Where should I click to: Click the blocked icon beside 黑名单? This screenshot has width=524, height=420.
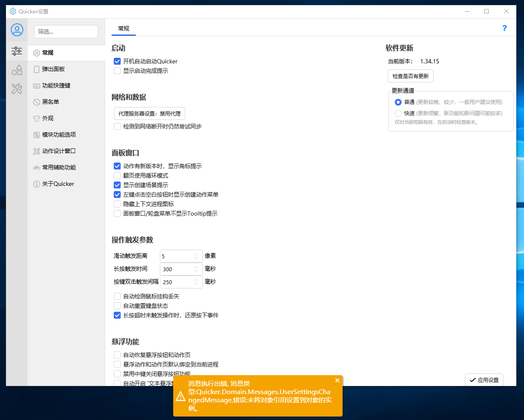tap(37, 102)
